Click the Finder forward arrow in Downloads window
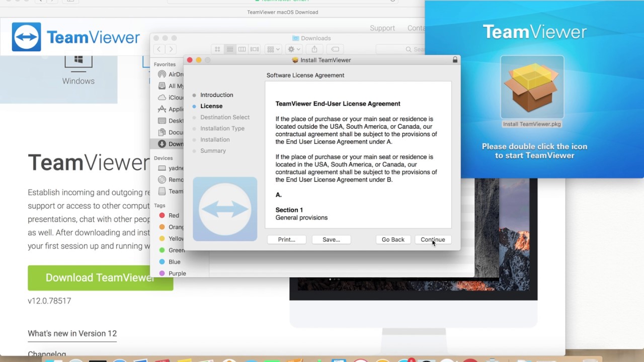This screenshot has width=644, height=362. click(171, 49)
